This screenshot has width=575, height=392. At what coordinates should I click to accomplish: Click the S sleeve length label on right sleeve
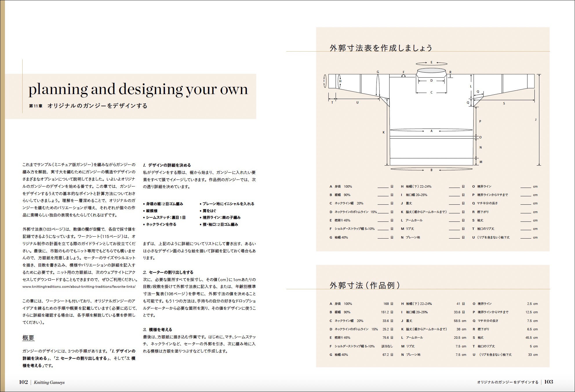[x=504, y=103]
